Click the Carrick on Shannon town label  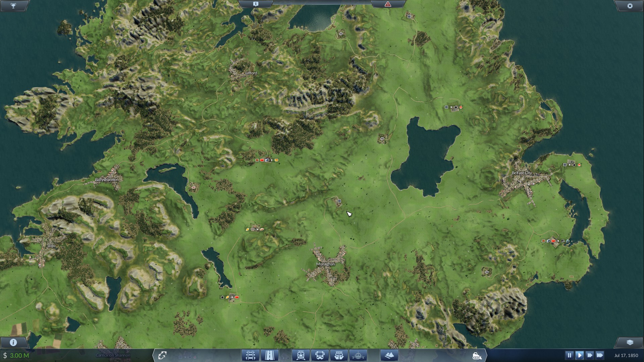point(113,355)
